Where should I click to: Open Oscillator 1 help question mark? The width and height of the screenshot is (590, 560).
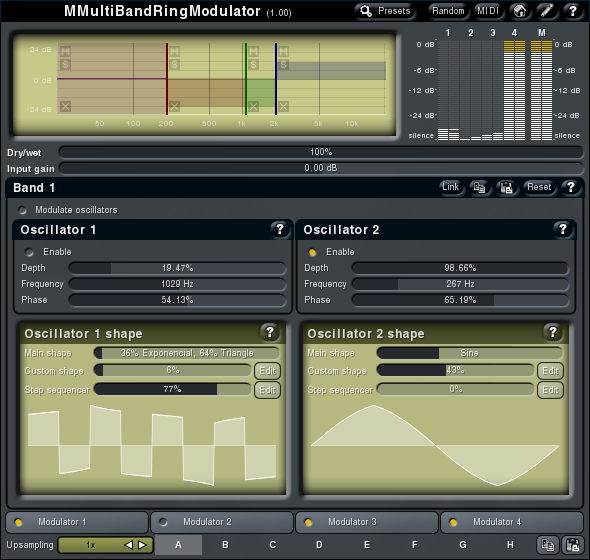pyautogui.click(x=280, y=229)
